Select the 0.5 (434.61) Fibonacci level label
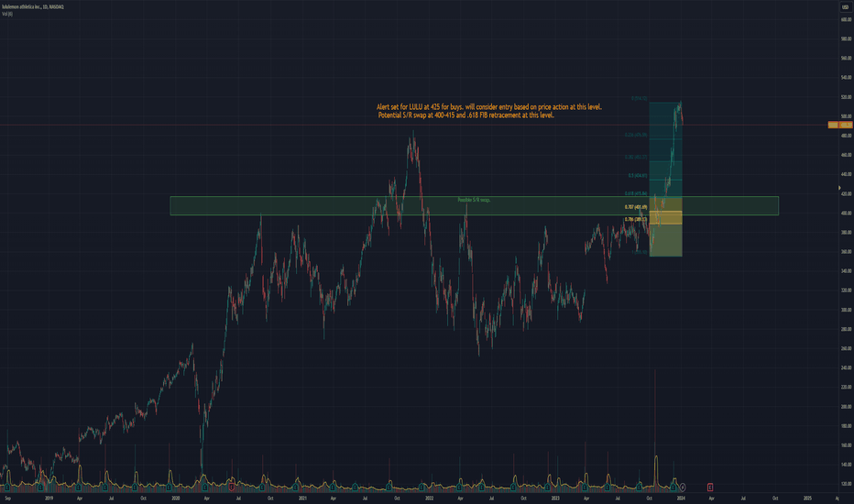The height and width of the screenshot is (504, 854). point(638,175)
